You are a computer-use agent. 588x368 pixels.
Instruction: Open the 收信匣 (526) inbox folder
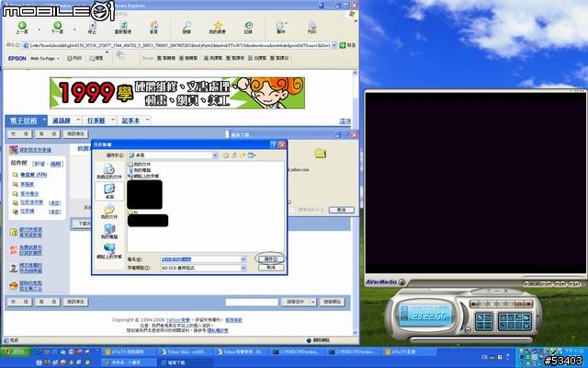(33, 175)
